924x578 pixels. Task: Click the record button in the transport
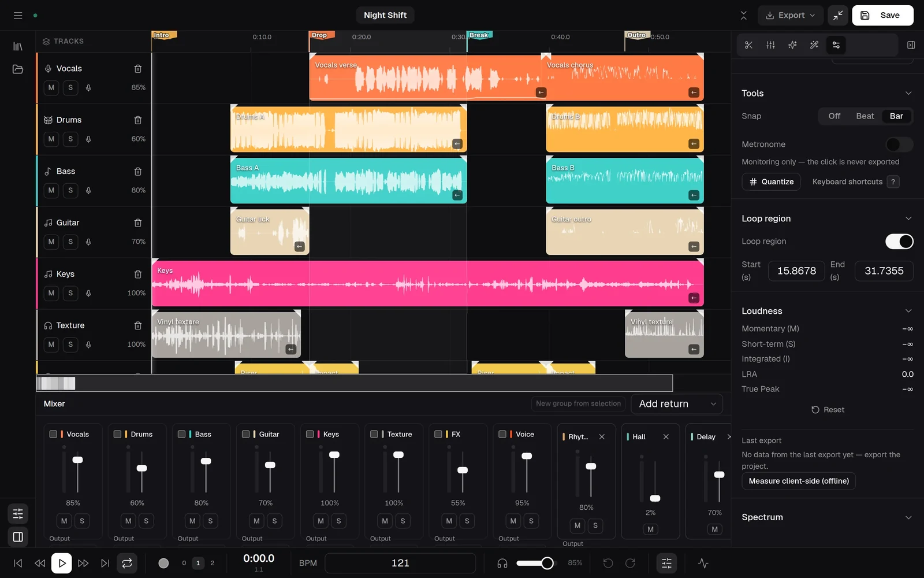coord(164,563)
